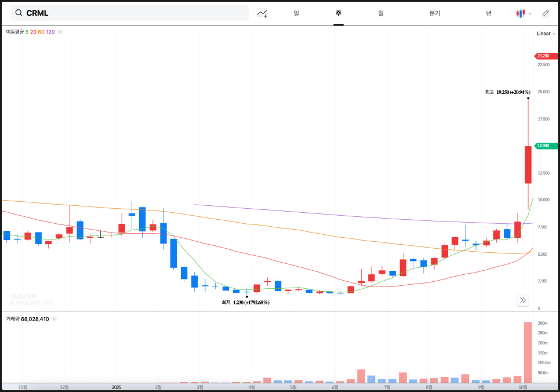Image resolution: width=560 pixels, height=392 pixels.
Task: Open the 분기 (quarterly) tab
Action: [434, 13]
